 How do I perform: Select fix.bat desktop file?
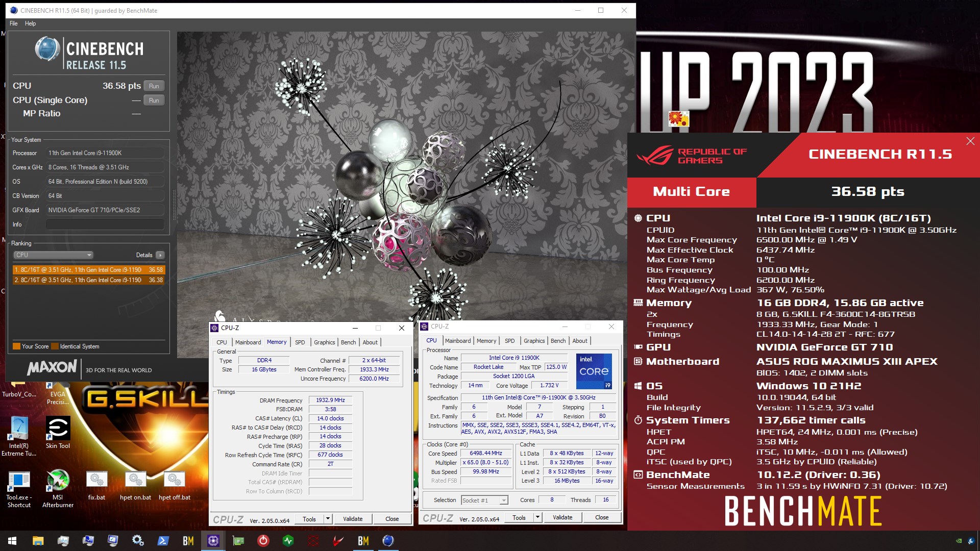point(96,486)
